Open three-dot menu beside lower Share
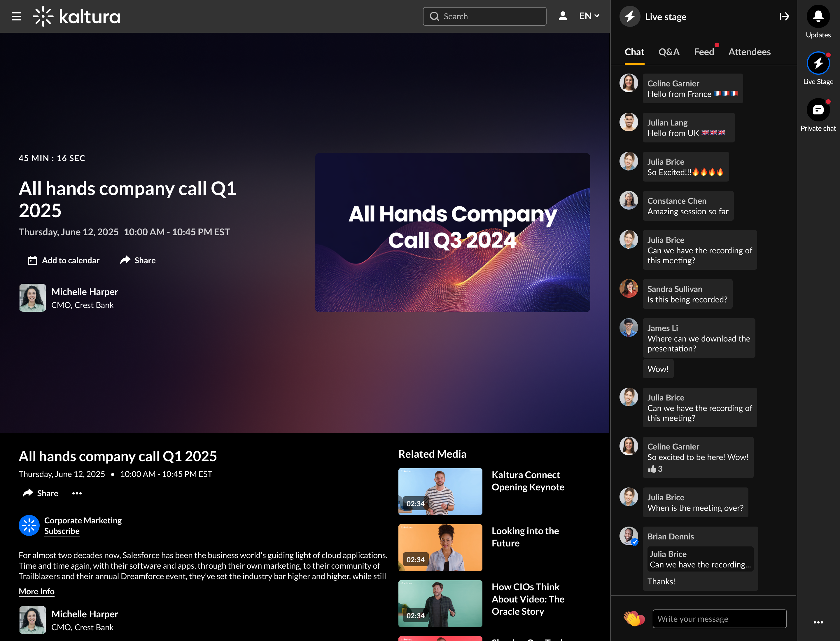Screen dimensions: 840x641 [77, 493]
